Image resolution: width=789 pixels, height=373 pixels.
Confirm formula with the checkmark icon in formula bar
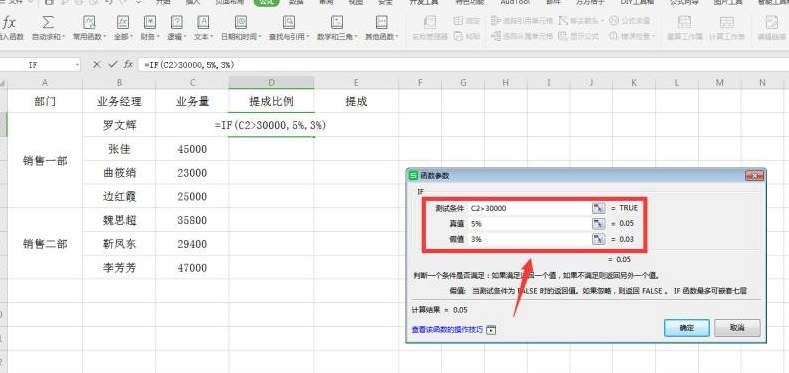[x=113, y=64]
